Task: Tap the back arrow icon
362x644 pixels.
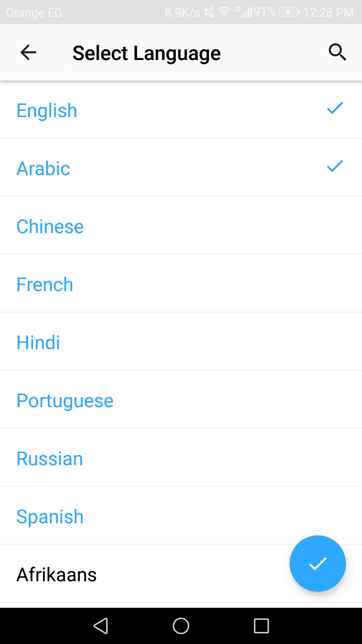Action: click(28, 53)
